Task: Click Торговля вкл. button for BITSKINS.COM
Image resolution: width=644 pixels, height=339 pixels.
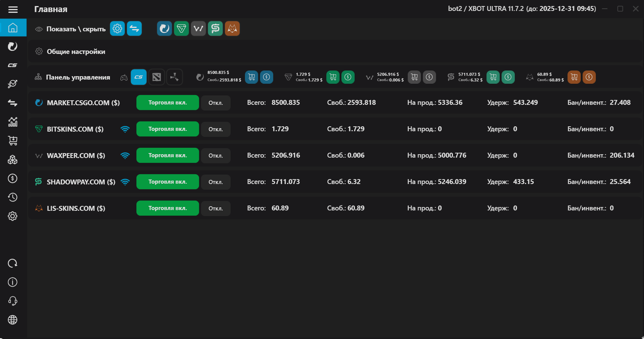Action: coord(167,129)
